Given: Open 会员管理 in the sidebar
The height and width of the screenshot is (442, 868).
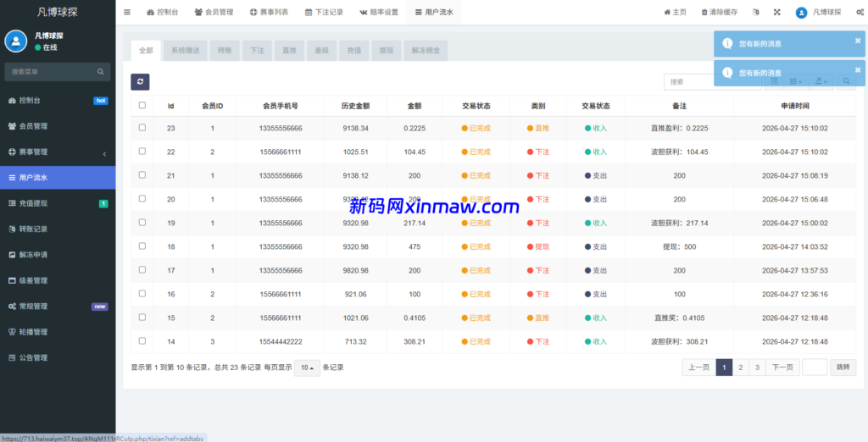Looking at the screenshot, I should pyautogui.click(x=58, y=126).
